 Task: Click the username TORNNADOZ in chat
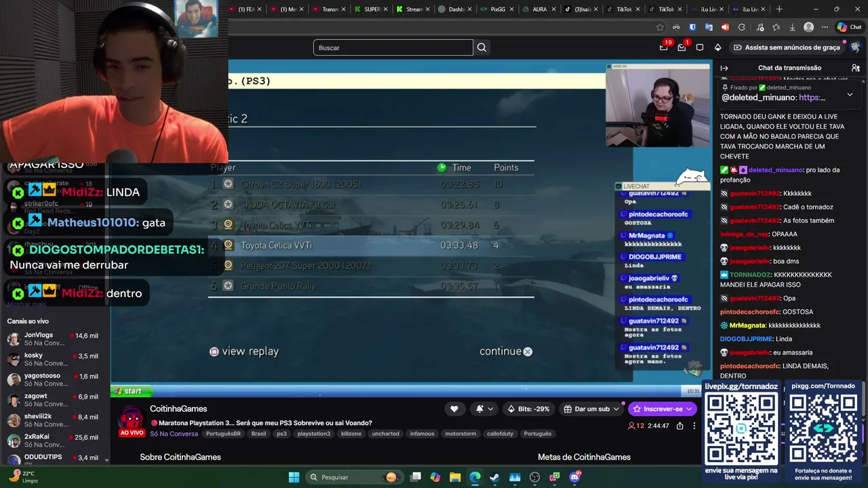pyautogui.click(x=750, y=274)
